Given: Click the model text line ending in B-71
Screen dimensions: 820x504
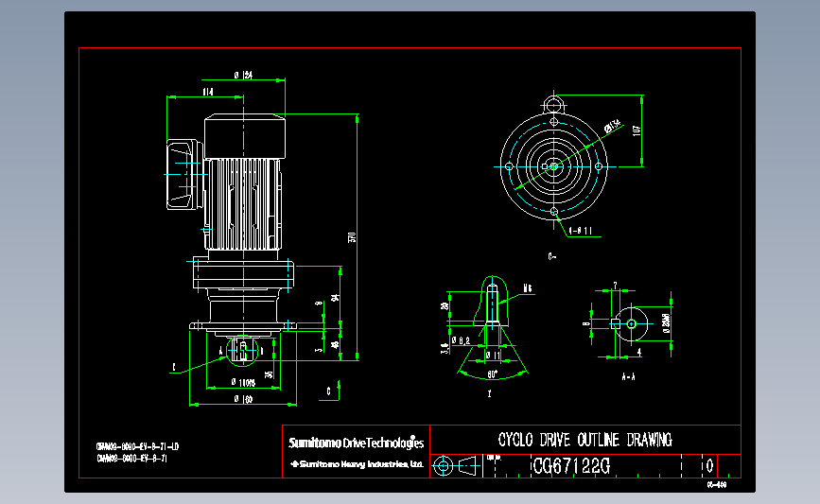Looking at the screenshot, I should coord(131,459).
